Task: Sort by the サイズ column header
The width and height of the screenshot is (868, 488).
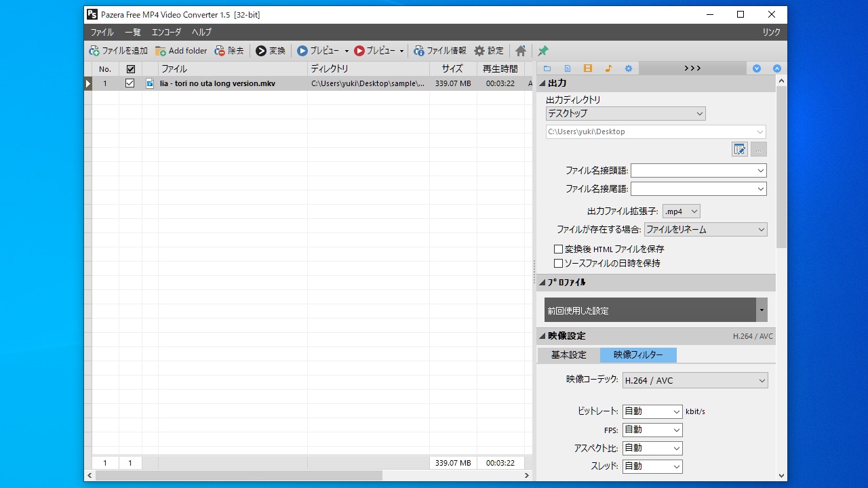Action: [x=453, y=69]
